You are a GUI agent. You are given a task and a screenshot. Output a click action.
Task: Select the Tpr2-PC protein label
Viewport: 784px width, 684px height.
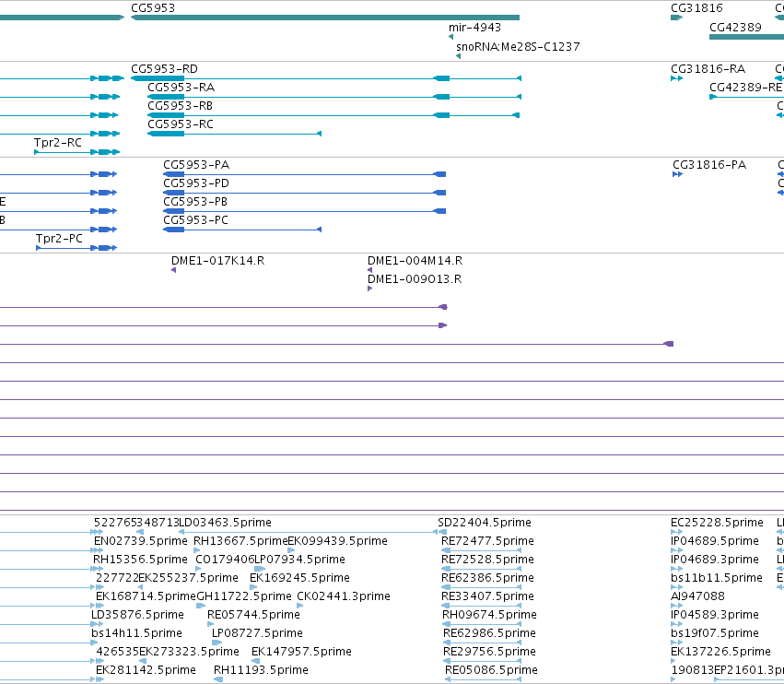pos(60,239)
